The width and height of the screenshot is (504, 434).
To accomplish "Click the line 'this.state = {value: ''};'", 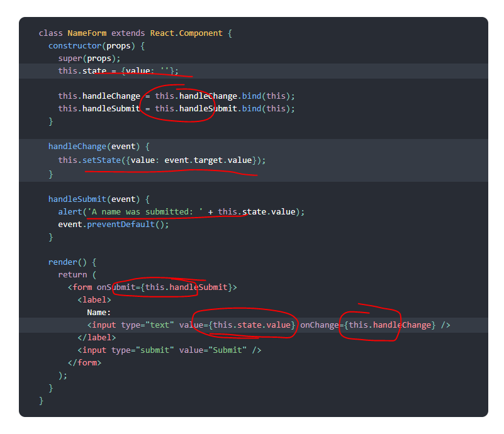I will pos(118,71).
